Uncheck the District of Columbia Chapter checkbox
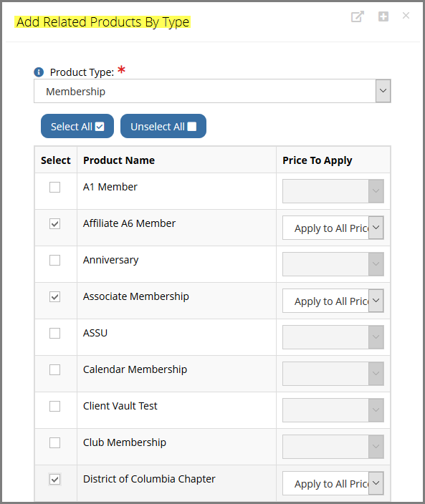The width and height of the screenshot is (425, 504). click(54, 479)
